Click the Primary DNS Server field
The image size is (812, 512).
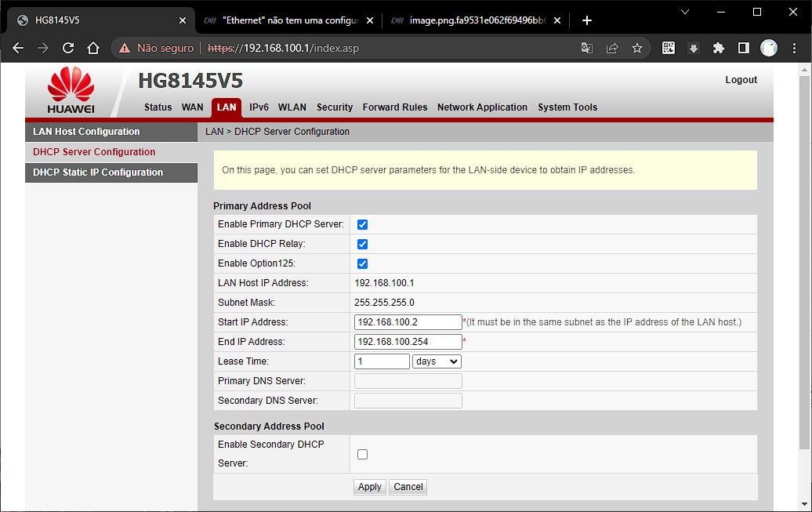tap(408, 381)
